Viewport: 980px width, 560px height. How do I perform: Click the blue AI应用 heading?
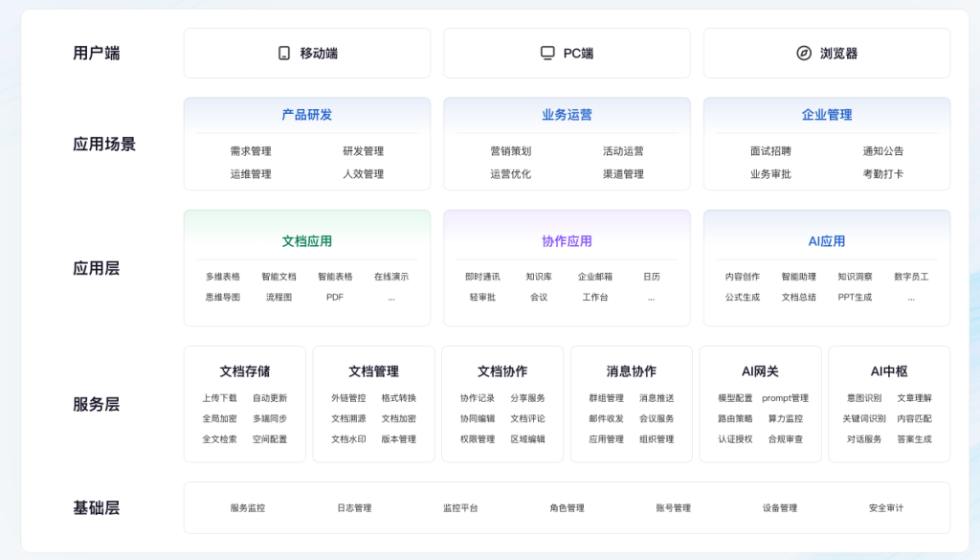[x=827, y=241]
